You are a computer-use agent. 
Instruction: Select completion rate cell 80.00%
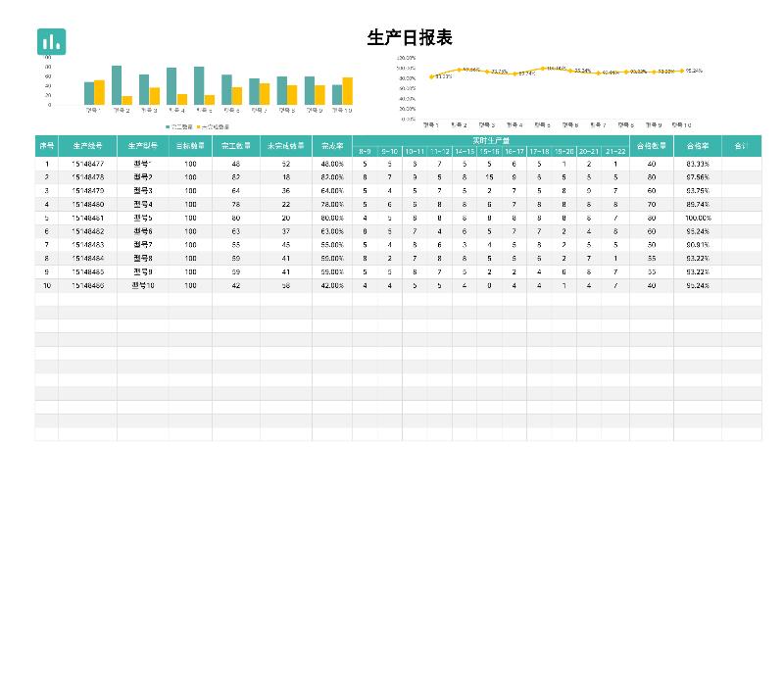tap(332, 218)
